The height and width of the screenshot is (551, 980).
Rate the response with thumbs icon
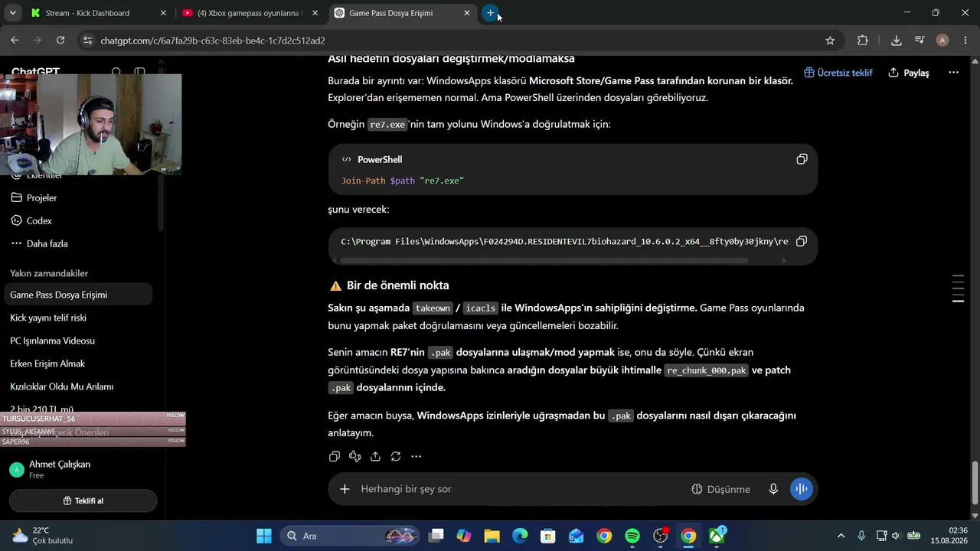point(354,456)
